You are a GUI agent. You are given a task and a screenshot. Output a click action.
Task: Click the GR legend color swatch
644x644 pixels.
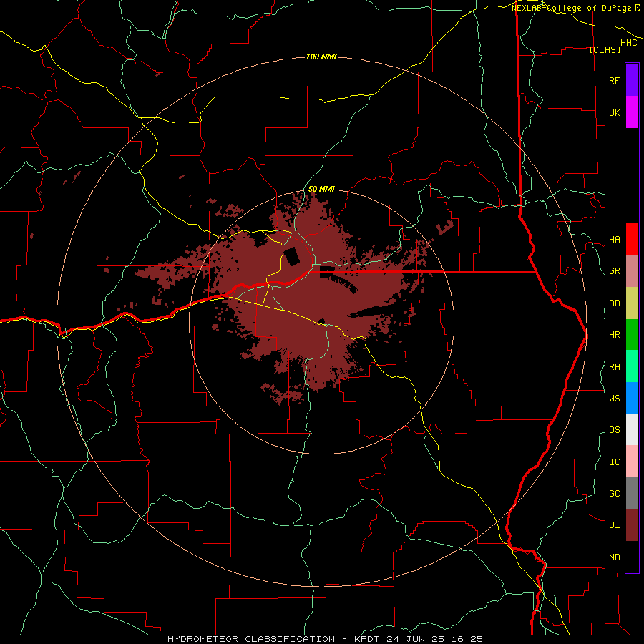[x=632, y=271]
